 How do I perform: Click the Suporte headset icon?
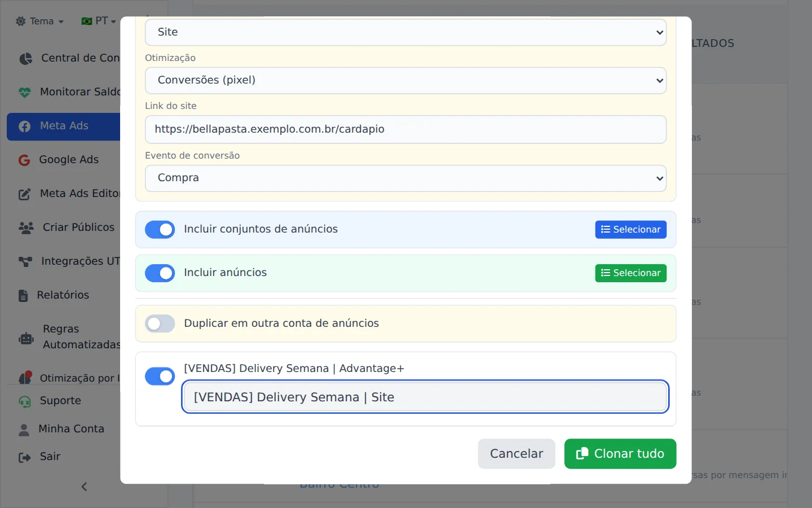tap(25, 401)
